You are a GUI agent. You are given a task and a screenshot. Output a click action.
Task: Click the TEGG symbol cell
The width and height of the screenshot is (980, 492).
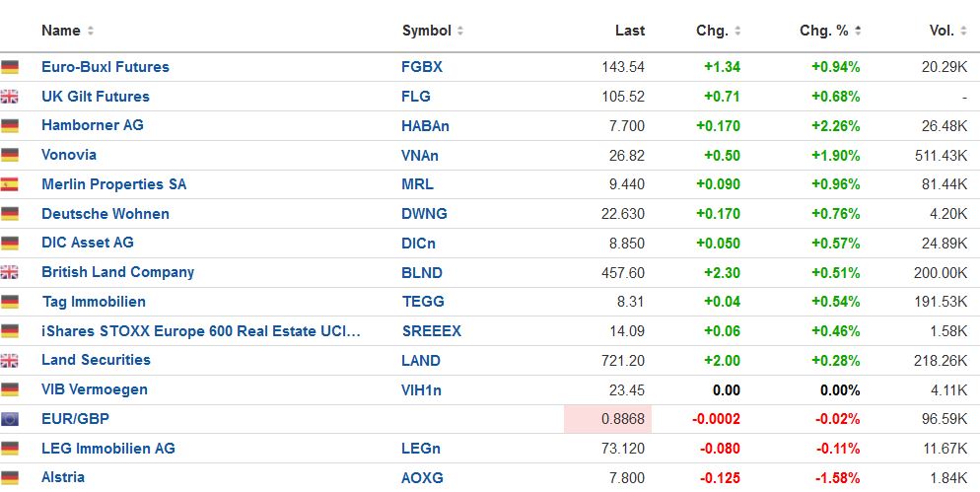[x=423, y=302]
